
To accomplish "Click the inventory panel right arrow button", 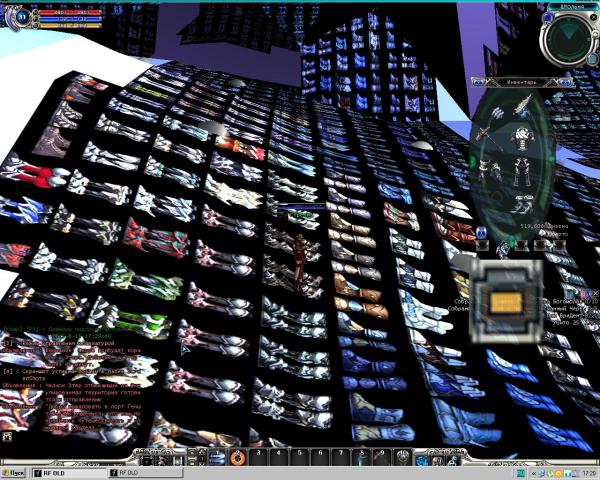I will (x=565, y=82).
